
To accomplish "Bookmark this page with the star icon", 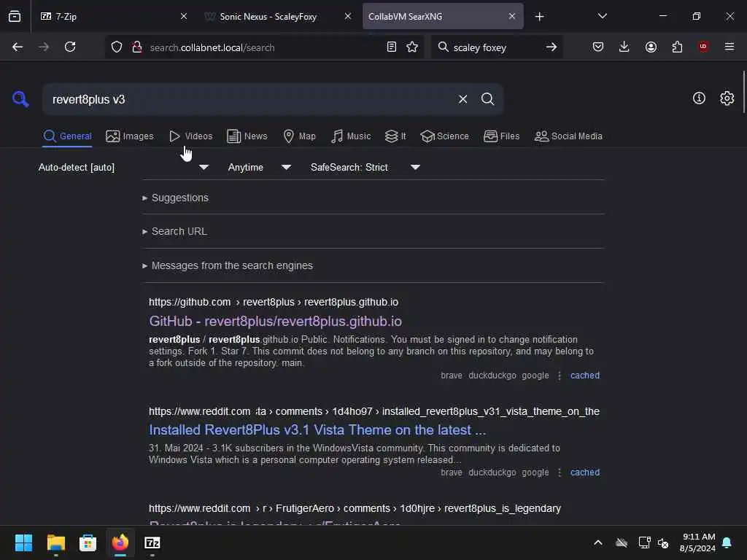I will point(412,47).
